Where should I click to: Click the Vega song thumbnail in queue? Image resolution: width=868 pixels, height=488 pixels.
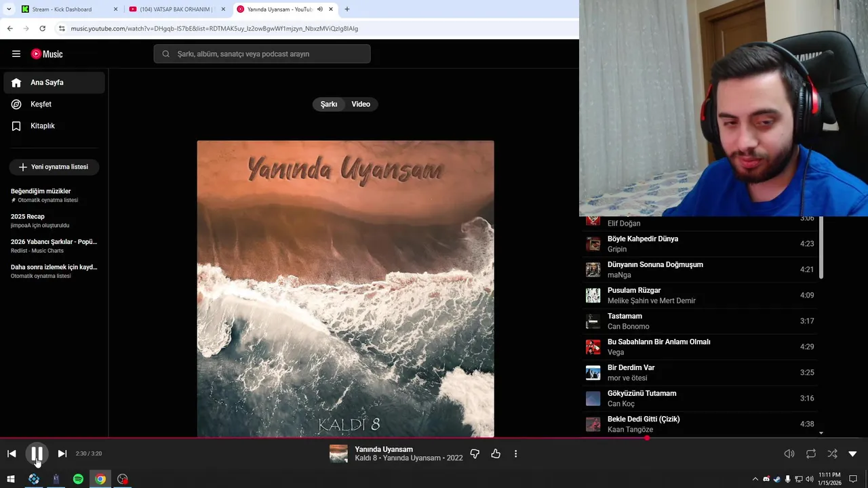[593, 347]
